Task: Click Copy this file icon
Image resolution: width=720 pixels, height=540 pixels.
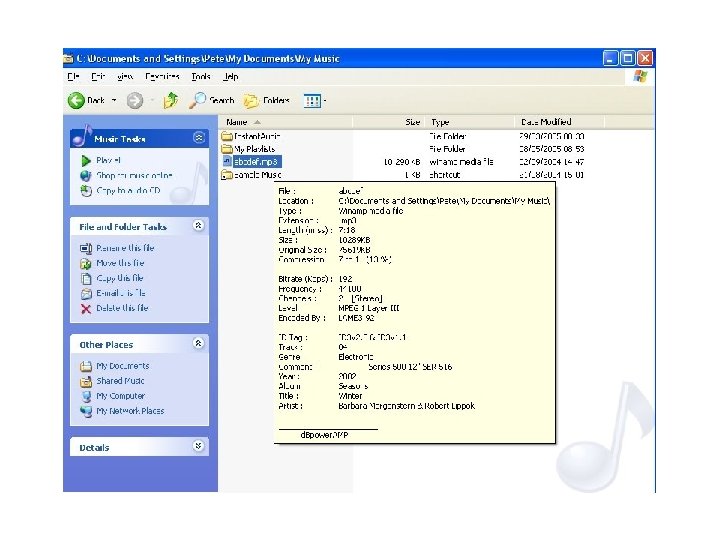Action: 86,279
